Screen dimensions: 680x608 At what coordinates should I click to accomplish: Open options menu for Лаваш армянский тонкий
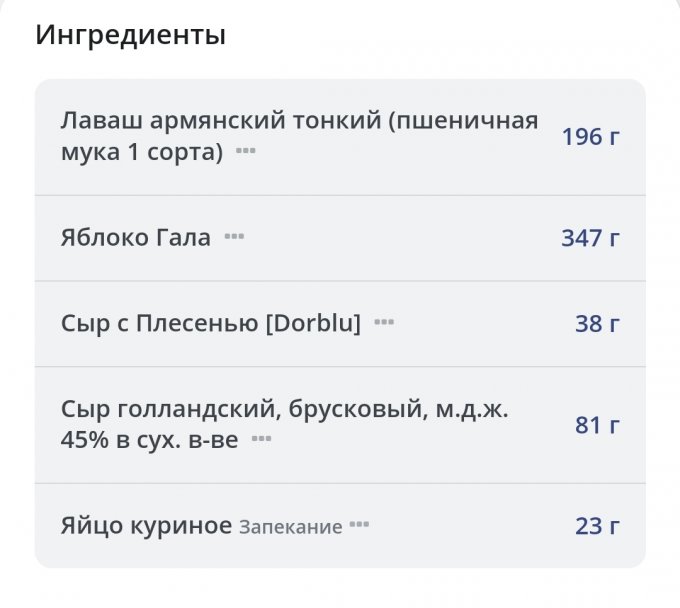pos(245,153)
